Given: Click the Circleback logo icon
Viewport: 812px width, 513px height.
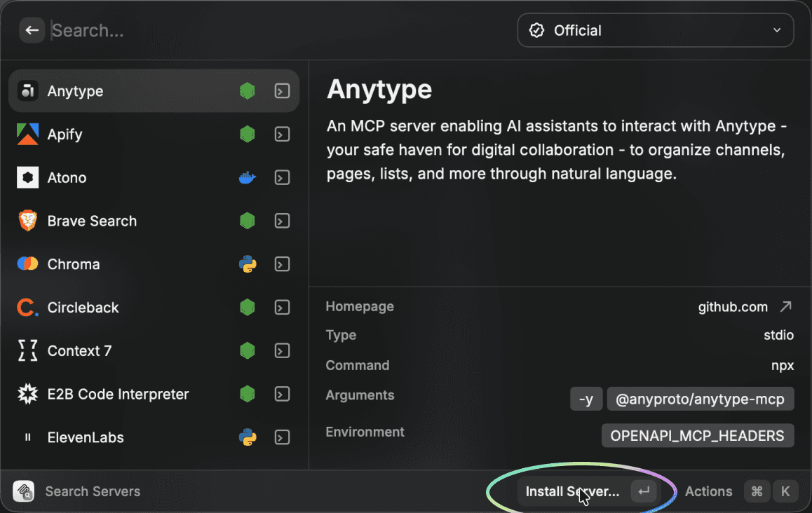Looking at the screenshot, I should click(28, 308).
